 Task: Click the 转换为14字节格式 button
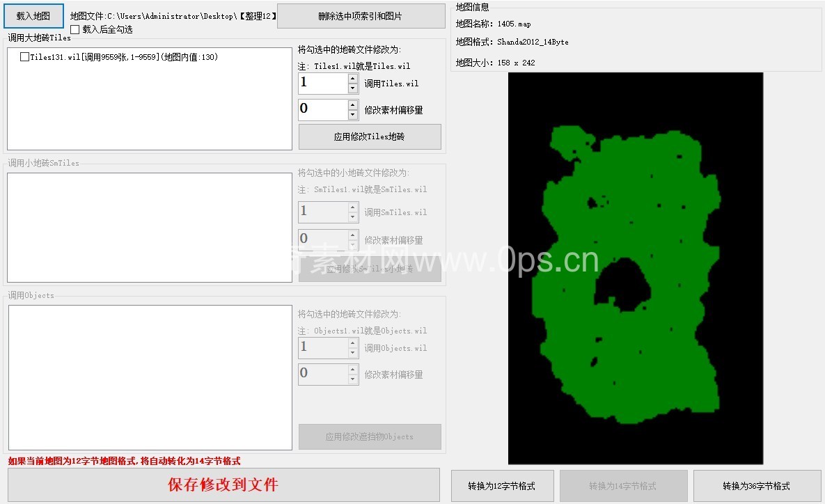point(623,486)
